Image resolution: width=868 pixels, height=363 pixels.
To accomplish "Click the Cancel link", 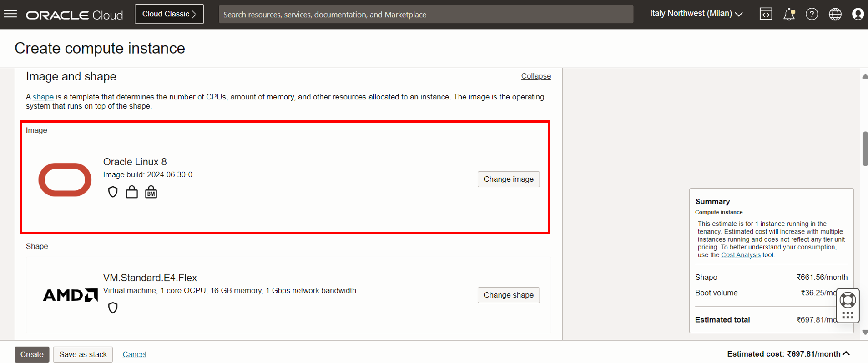I will 134,354.
